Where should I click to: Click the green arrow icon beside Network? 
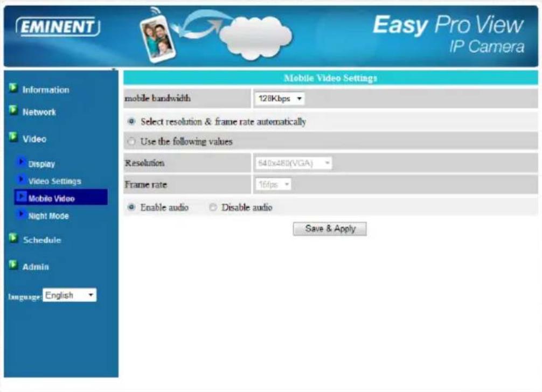click(x=13, y=110)
